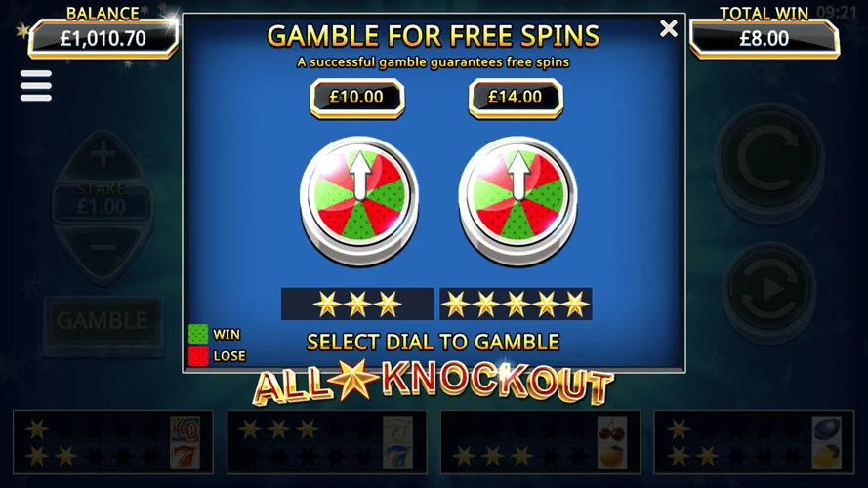Image resolution: width=868 pixels, height=488 pixels.
Task: Click the Total Win £8.00 display
Action: (765, 38)
